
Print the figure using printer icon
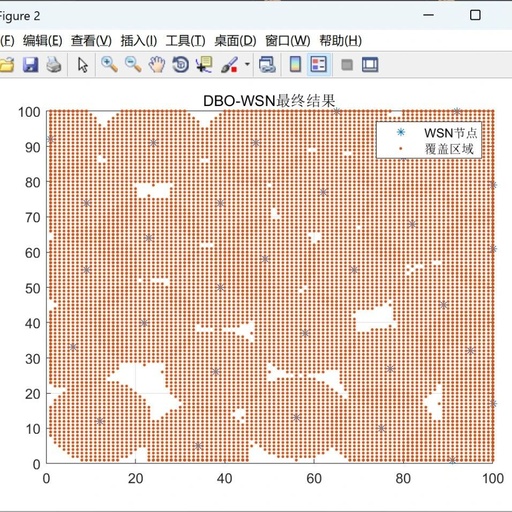pos(53,65)
